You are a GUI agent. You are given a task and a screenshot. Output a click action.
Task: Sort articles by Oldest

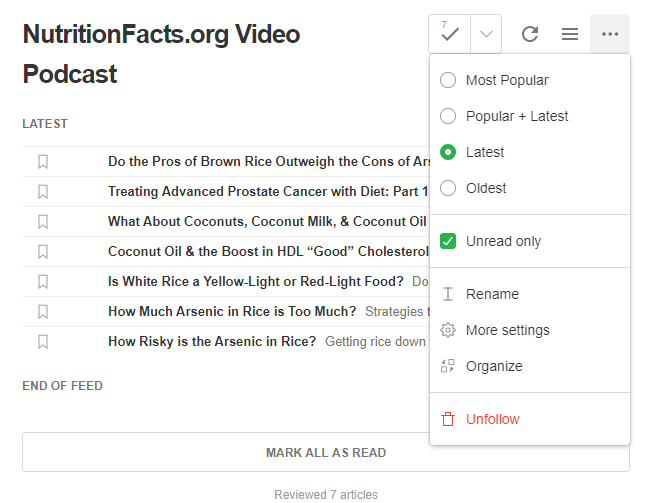[448, 188]
